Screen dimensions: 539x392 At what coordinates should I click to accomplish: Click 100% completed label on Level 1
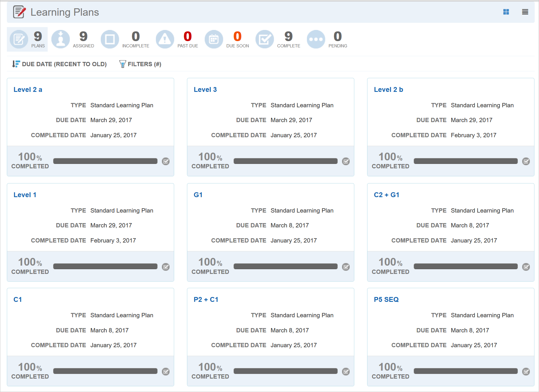[30, 266]
